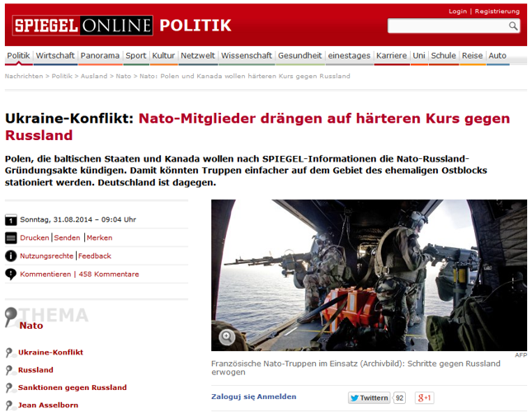Click the comment bubble icon

11,275
